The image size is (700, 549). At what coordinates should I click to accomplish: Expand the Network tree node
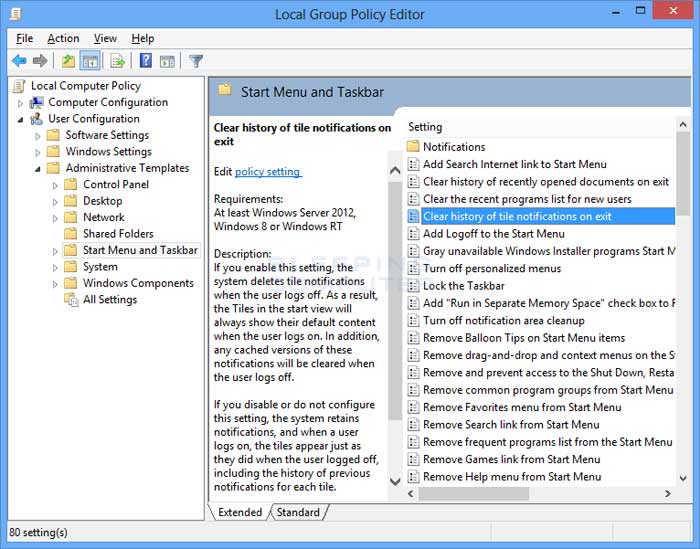[x=55, y=218]
